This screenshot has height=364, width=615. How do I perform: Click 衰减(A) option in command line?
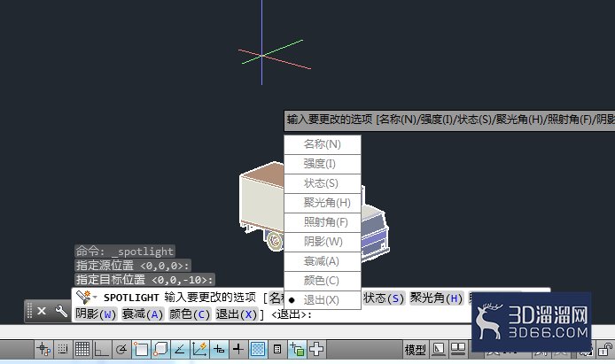143,314
